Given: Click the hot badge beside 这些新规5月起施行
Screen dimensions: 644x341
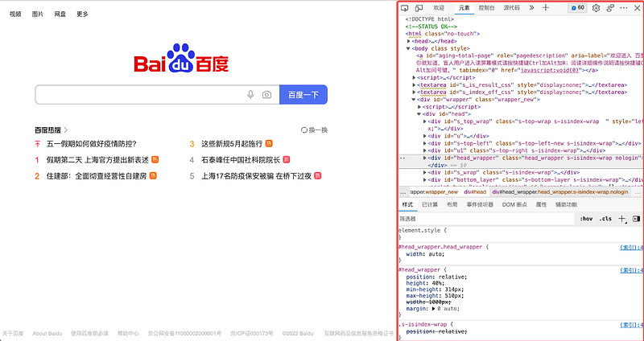Looking at the screenshot, I should coord(269,143).
